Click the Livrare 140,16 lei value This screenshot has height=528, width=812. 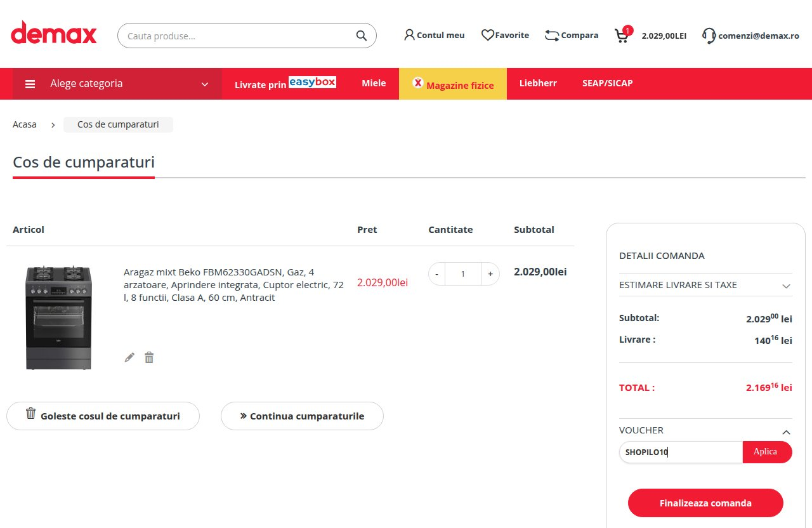pyautogui.click(x=773, y=340)
